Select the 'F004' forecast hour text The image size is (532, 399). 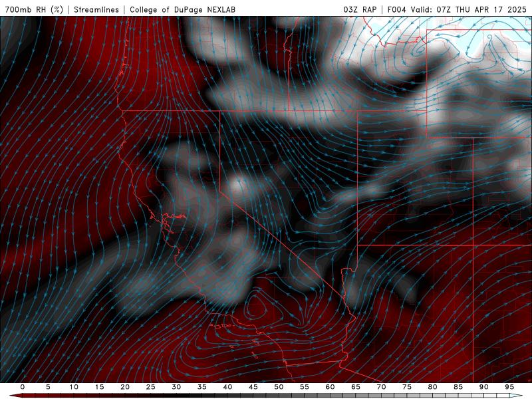[396, 9]
